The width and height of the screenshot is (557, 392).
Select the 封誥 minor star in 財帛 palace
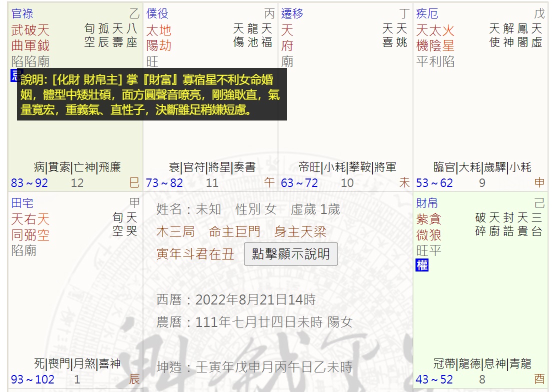pos(508,224)
